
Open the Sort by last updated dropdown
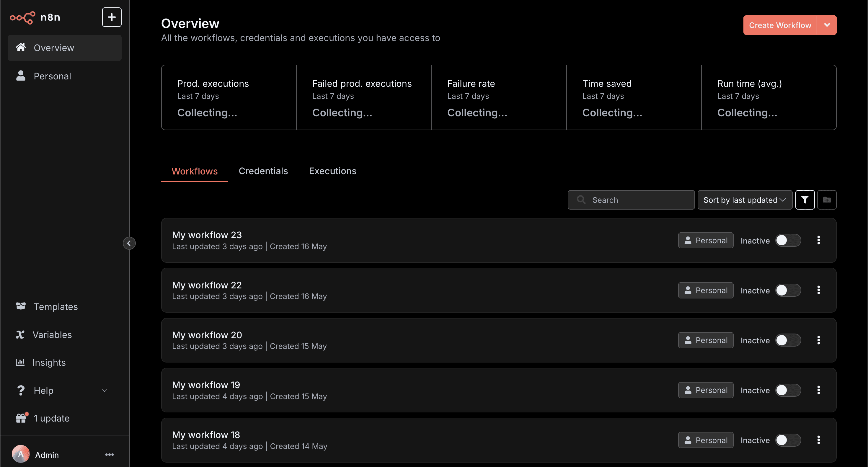(745, 200)
